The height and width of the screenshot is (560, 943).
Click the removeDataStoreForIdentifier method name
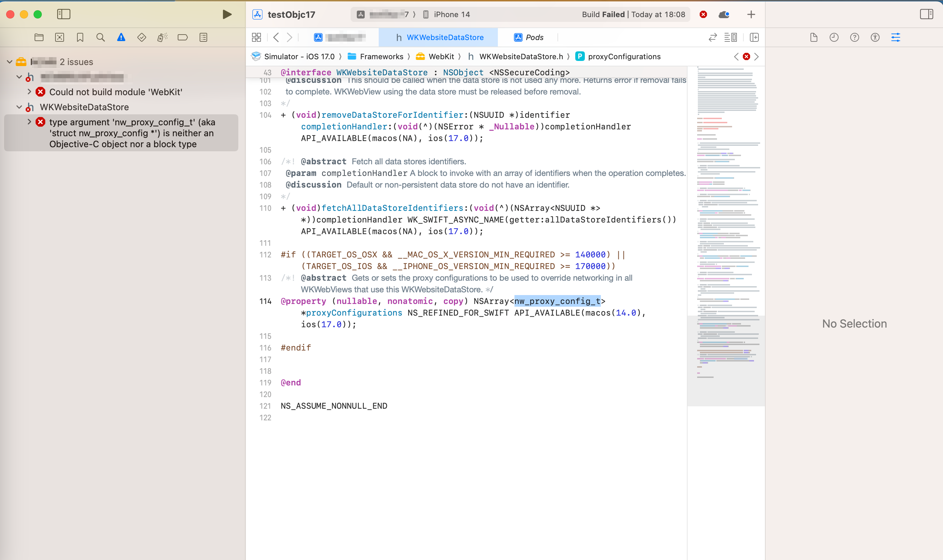tap(392, 115)
